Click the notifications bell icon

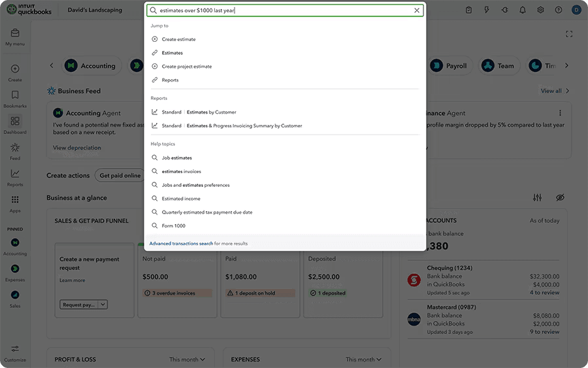(523, 10)
